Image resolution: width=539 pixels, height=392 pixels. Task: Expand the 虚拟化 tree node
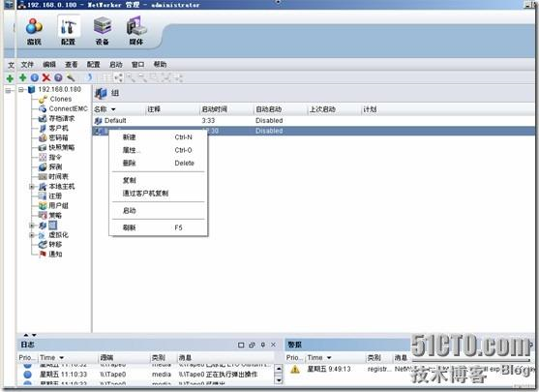click(x=32, y=235)
